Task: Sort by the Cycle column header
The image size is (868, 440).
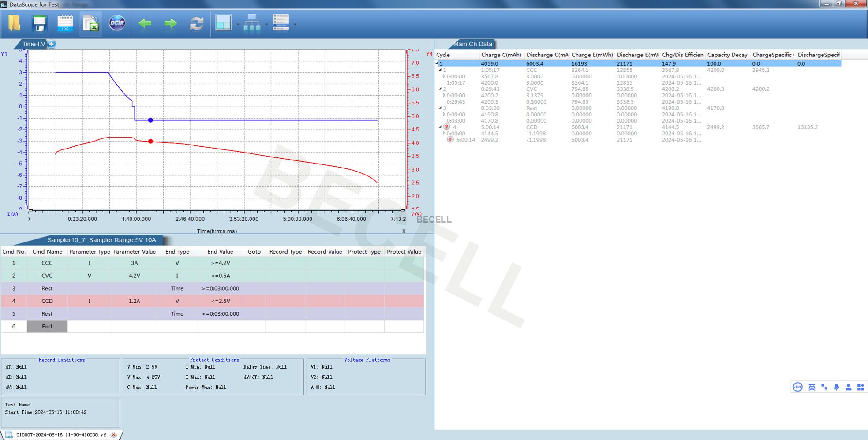Action: click(456, 55)
